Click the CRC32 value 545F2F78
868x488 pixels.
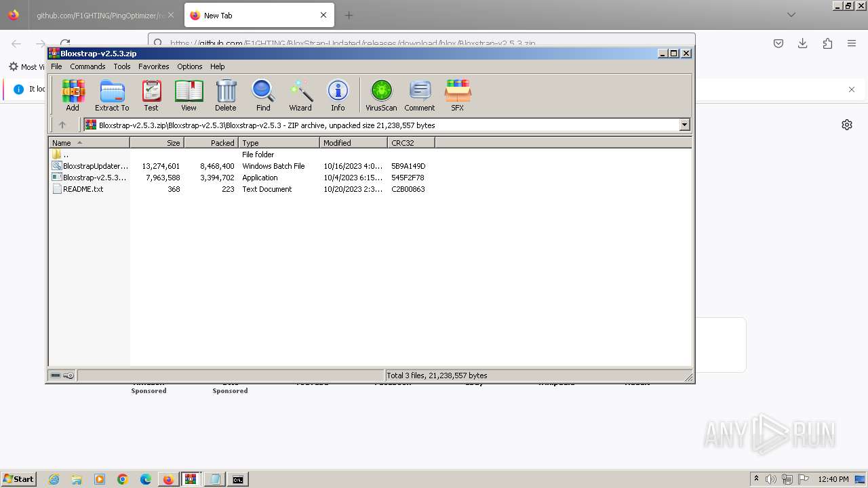click(408, 178)
